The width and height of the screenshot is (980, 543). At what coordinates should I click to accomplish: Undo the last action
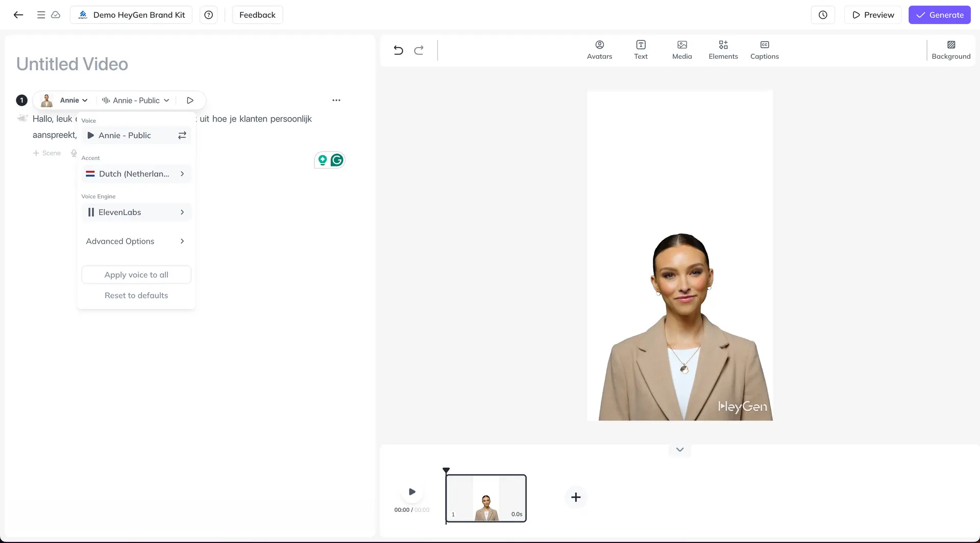point(398,50)
